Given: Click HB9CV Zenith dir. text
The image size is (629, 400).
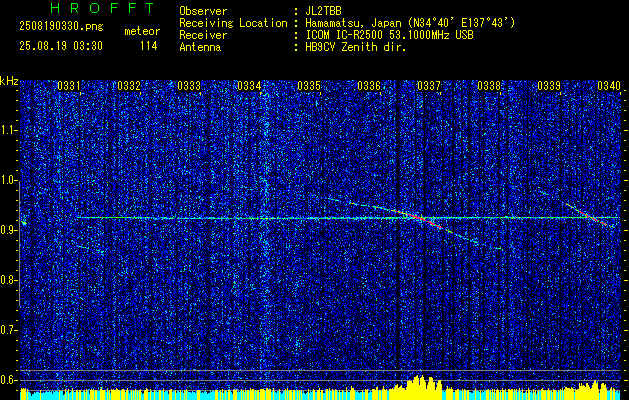Looking at the screenshot, I should [356, 47].
